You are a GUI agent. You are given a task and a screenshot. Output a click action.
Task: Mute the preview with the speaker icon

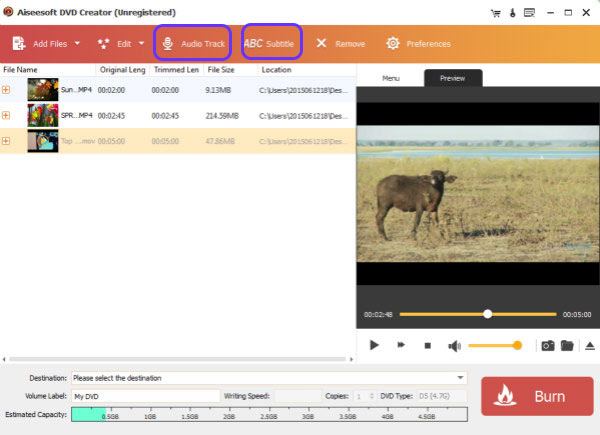pyautogui.click(x=454, y=345)
